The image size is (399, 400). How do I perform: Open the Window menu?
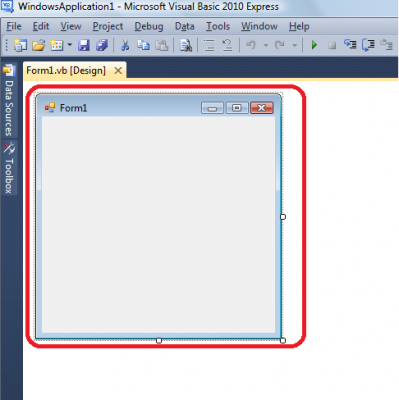259,26
